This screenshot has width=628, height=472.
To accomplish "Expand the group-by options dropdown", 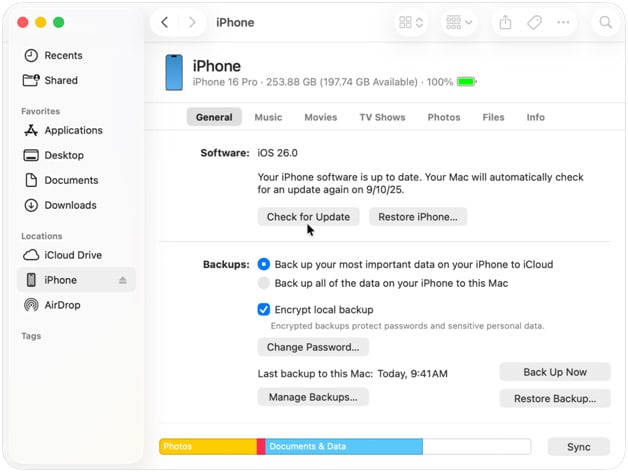I will click(x=459, y=22).
